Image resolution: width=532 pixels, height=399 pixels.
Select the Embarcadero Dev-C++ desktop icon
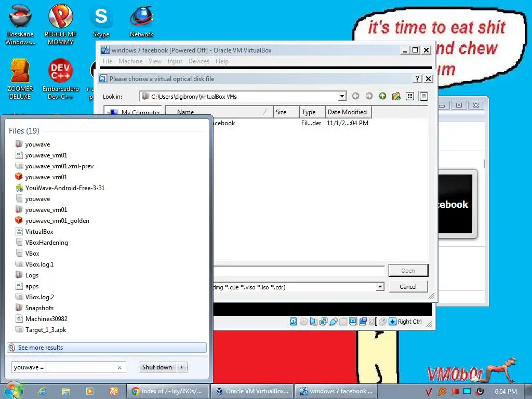click(x=60, y=79)
